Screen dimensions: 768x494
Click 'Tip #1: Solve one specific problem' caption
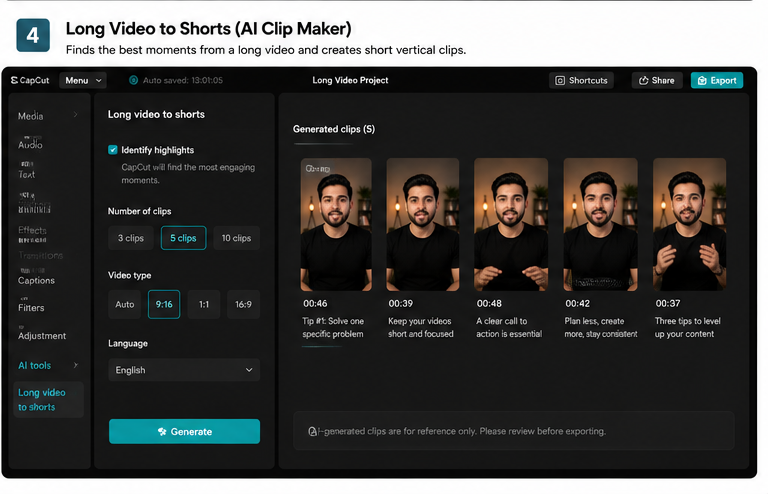pyautogui.click(x=333, y=328)
